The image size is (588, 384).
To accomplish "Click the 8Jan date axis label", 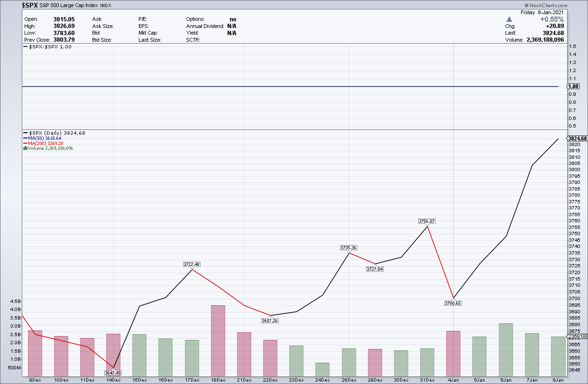I will click(x=558, y=380).
